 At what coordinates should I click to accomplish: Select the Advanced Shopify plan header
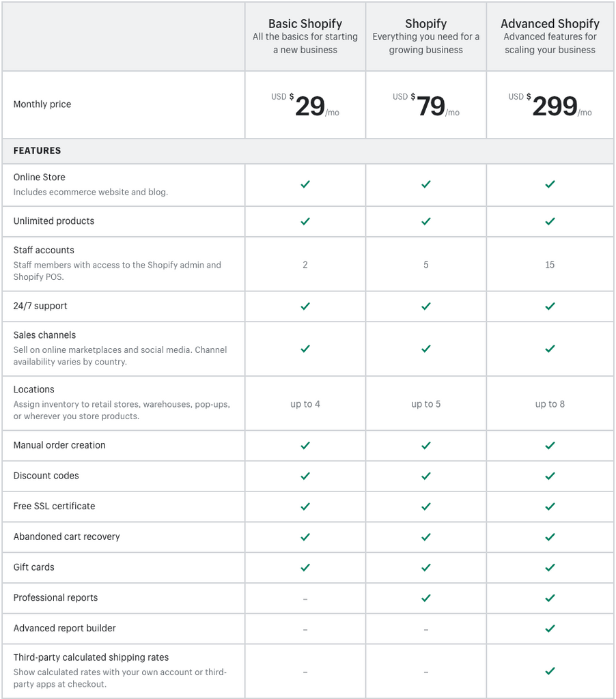click(x=550, y=24)
